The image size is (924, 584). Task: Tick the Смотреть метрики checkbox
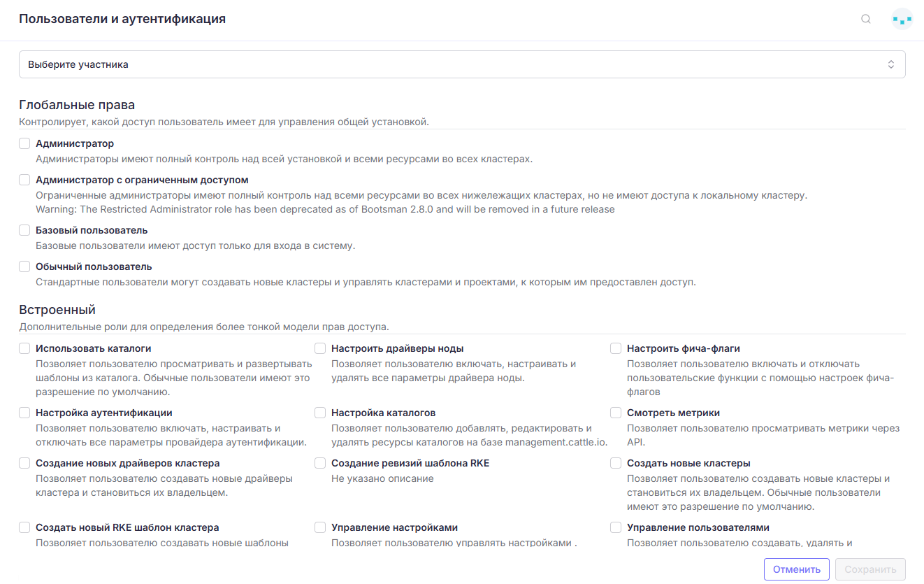[616, 413]
